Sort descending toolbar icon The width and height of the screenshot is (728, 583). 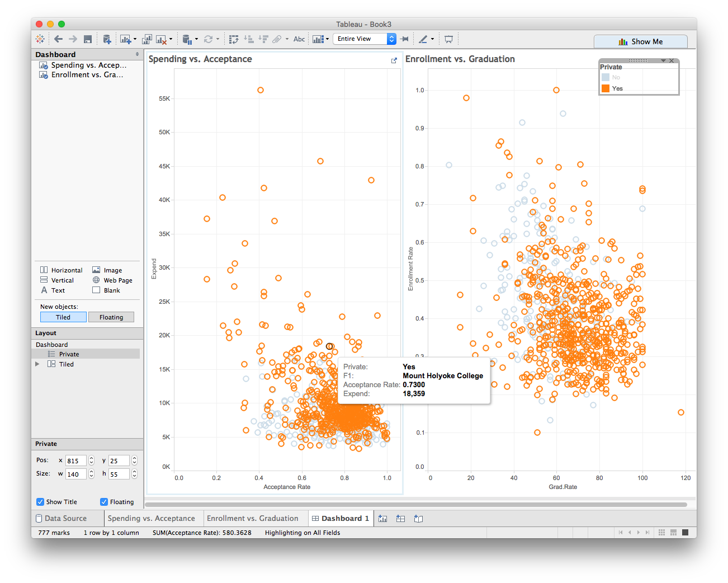tap(263, 39)
